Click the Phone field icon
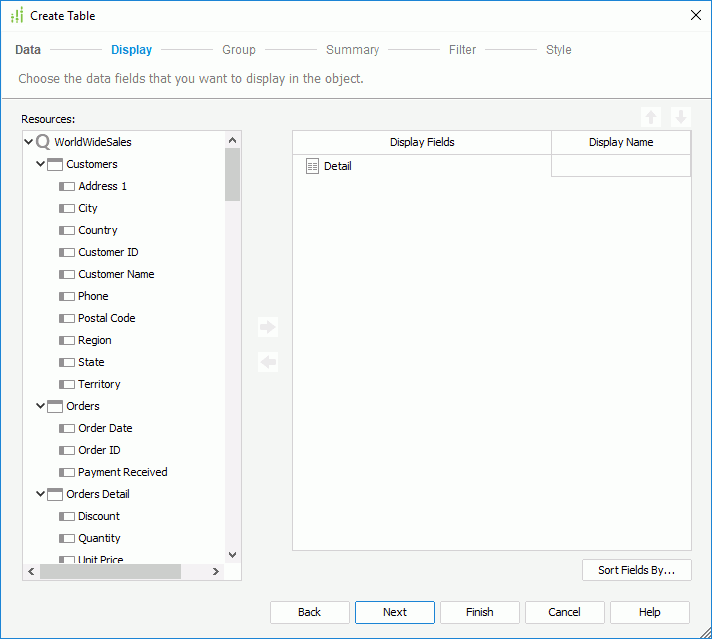The height and width of the screenshot is (639, 712). click(x=67, y=296)
